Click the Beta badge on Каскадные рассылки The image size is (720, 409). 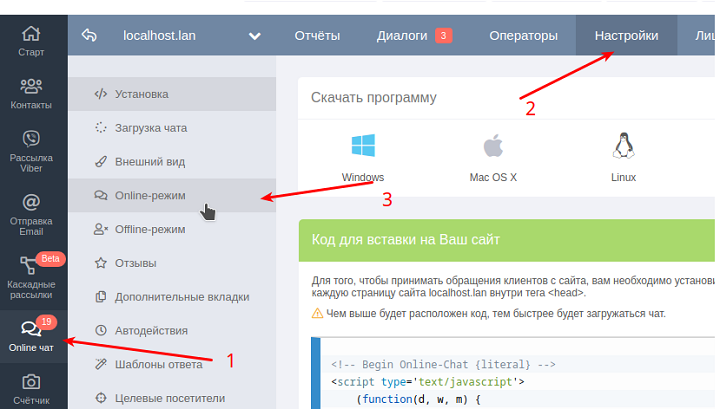point(51,258)
